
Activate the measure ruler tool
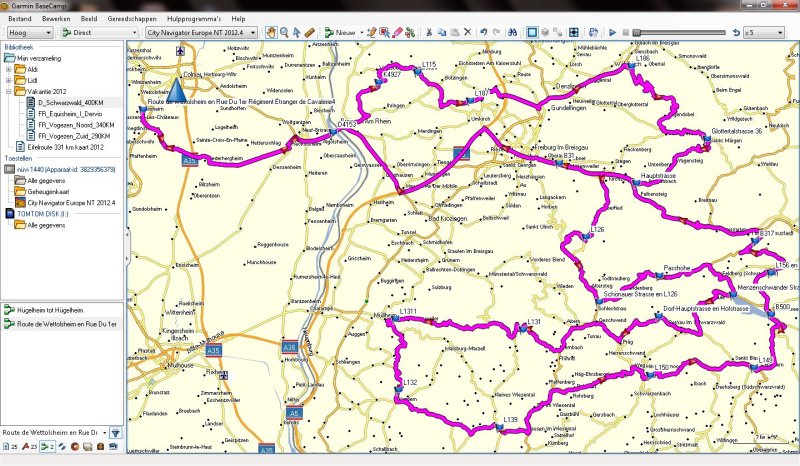coord(310,33)
